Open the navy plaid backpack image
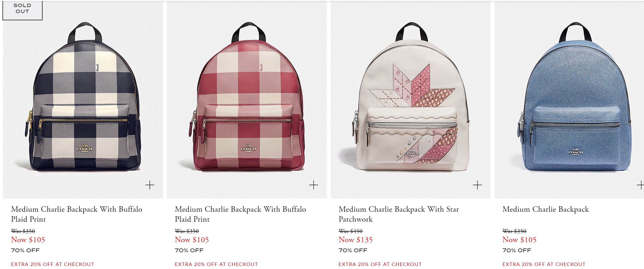This screenshot has width=644, height=269. 83,100
